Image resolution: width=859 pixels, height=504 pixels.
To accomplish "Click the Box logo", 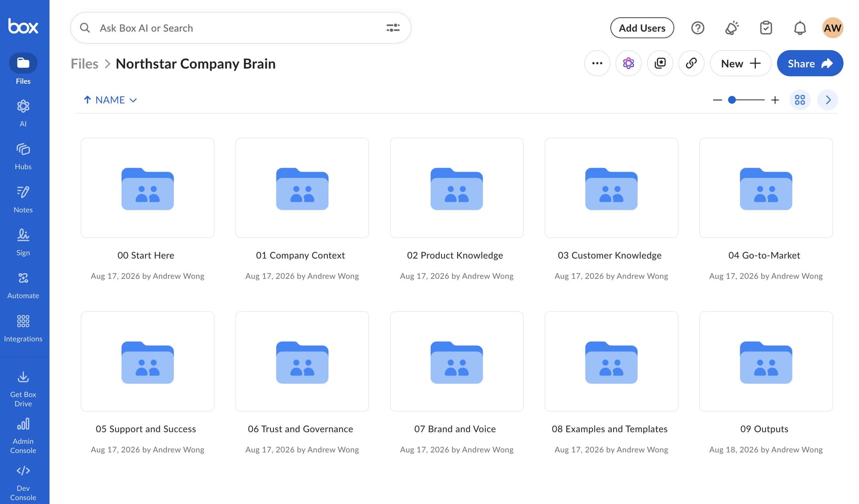I will [x=23, y=26].
